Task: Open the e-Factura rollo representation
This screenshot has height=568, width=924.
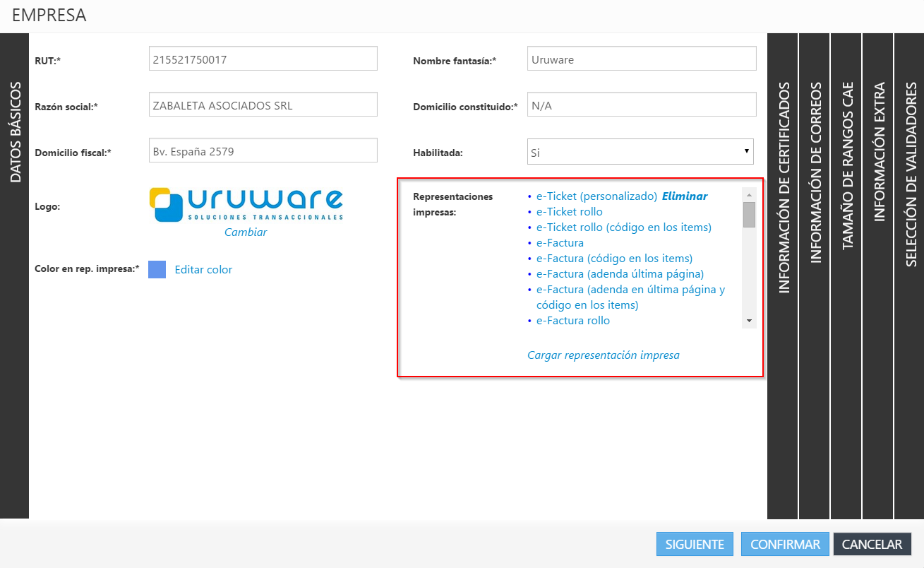Action: (x=572, y=321)
